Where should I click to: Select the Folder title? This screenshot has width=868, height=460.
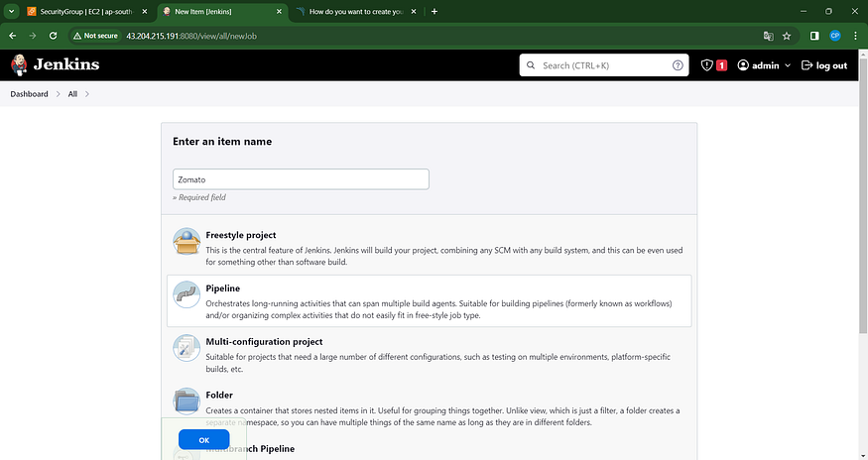219,396
